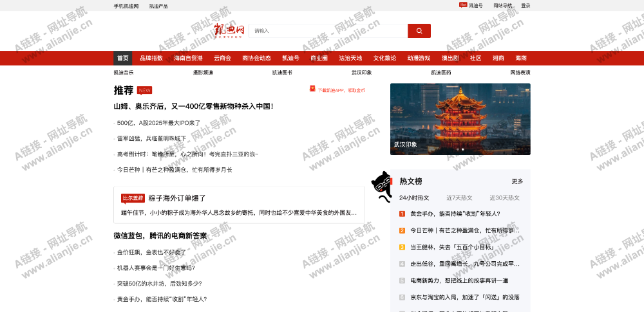This screenshot has width=644, height=312.
Task: Open article 高考倒计时：笔锋所至，心之所向
Action: [x=187, y=154]
